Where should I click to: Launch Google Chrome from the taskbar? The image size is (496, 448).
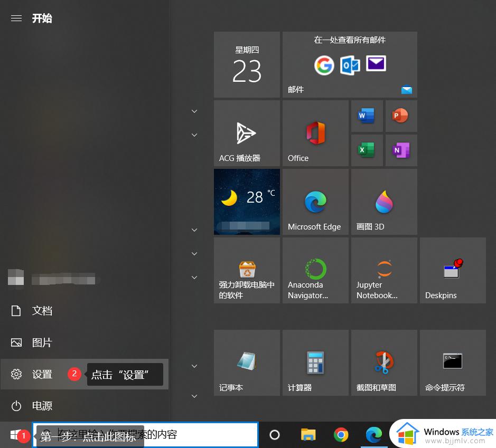341,435
